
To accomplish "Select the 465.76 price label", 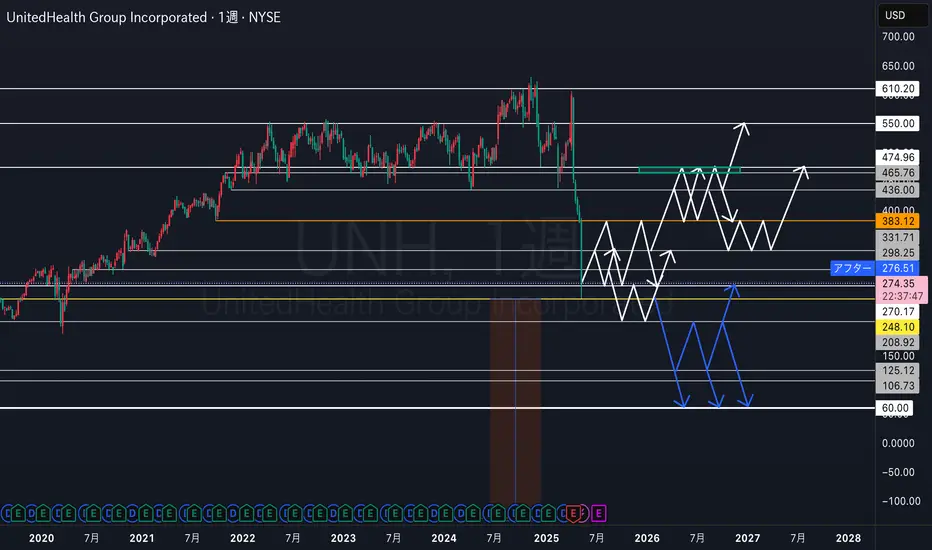I will point(898,172).
